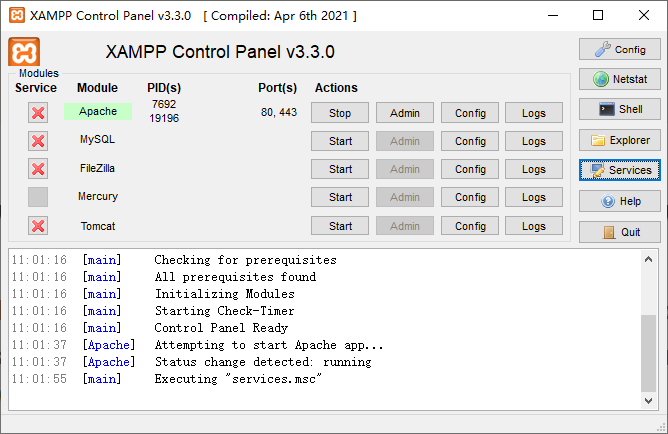The height and width of the screenshot is (434, 668).
Task: Click log line 'Initializing Modules'
Action: [225, 294]
